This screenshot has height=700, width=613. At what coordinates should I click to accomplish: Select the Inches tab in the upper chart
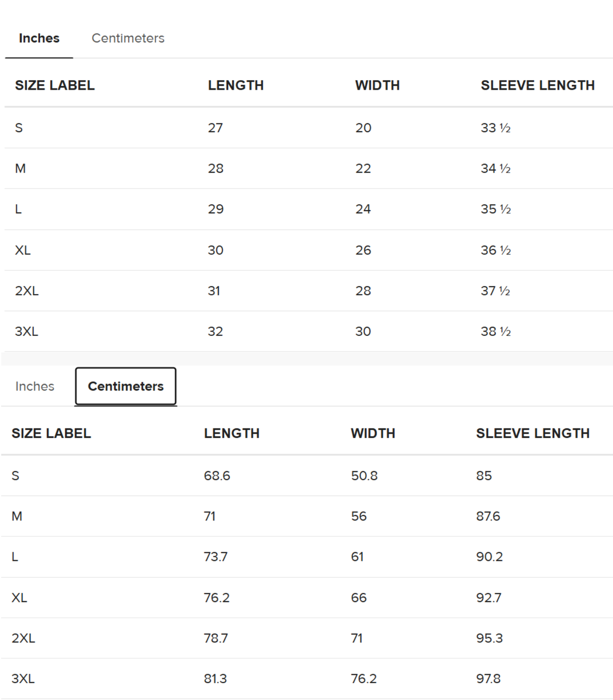(39, 38)
